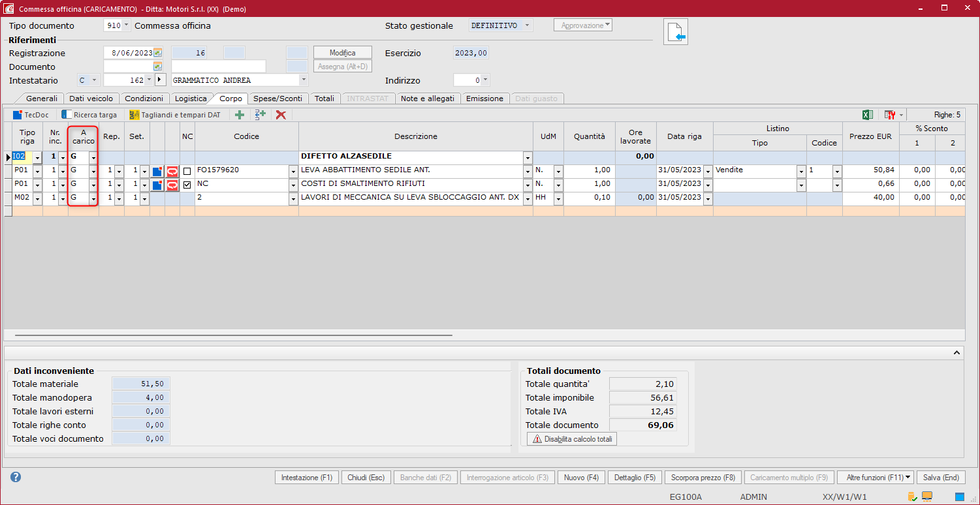Delete the row using the red X icon
980x505 pixels.
[281, 115]
